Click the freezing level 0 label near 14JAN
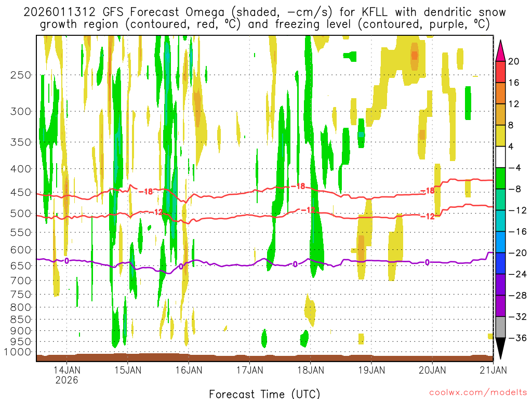This screenshot has height=399, width=532. [66, 261]
